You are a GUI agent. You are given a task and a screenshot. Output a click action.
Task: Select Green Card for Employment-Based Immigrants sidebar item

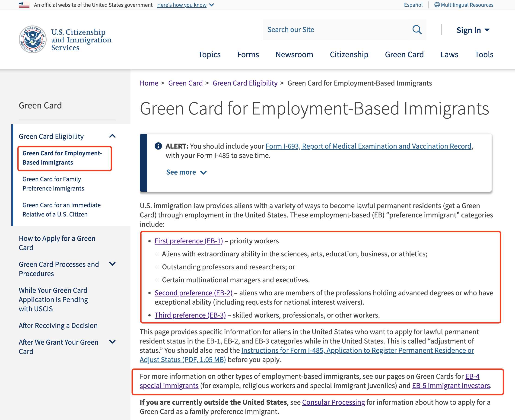pos(62,158)
